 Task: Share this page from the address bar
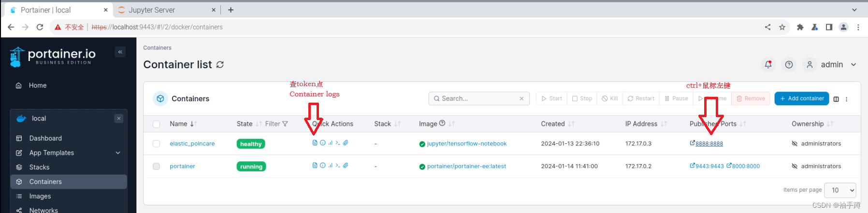[767, 27]
